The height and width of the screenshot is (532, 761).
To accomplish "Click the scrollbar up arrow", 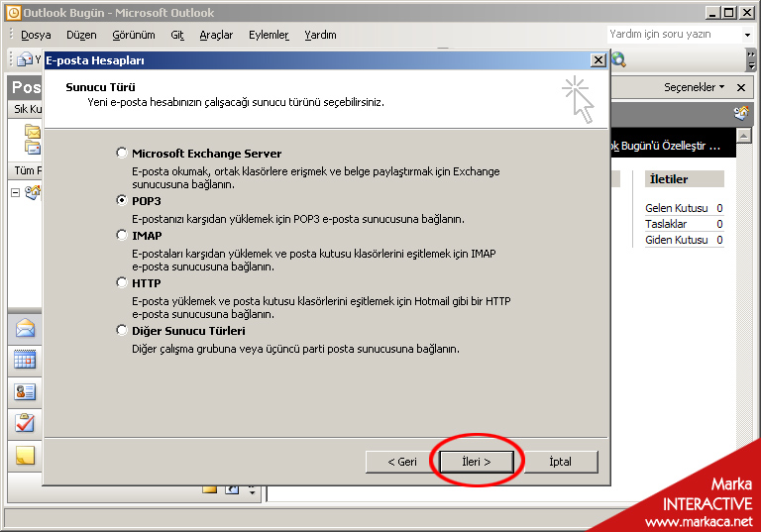I will (x=743, y=136).
